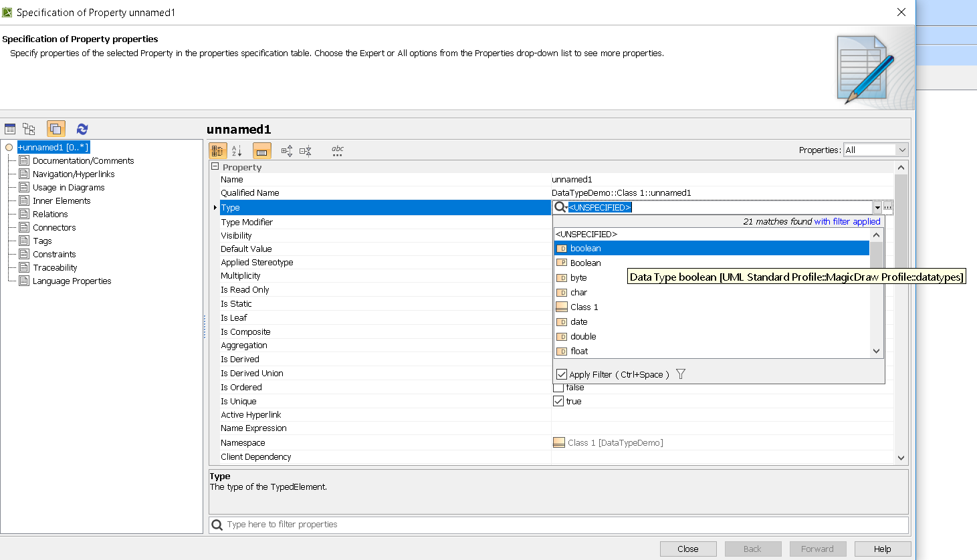
Task: Choose Class 1 in the type list
Action: 584,307
